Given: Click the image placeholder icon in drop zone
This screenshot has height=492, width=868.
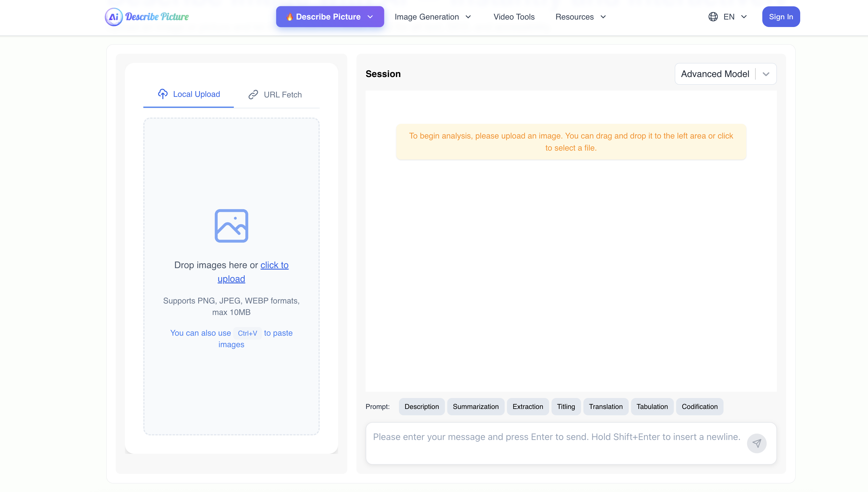Looking at the screenshot, I should coord(231,226).
